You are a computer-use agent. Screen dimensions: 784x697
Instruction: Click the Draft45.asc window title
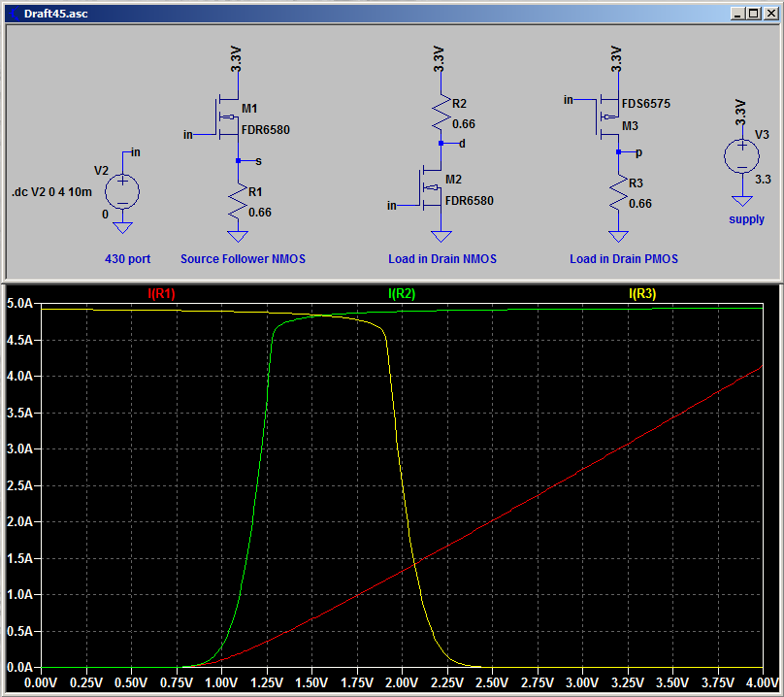point(56,14)
